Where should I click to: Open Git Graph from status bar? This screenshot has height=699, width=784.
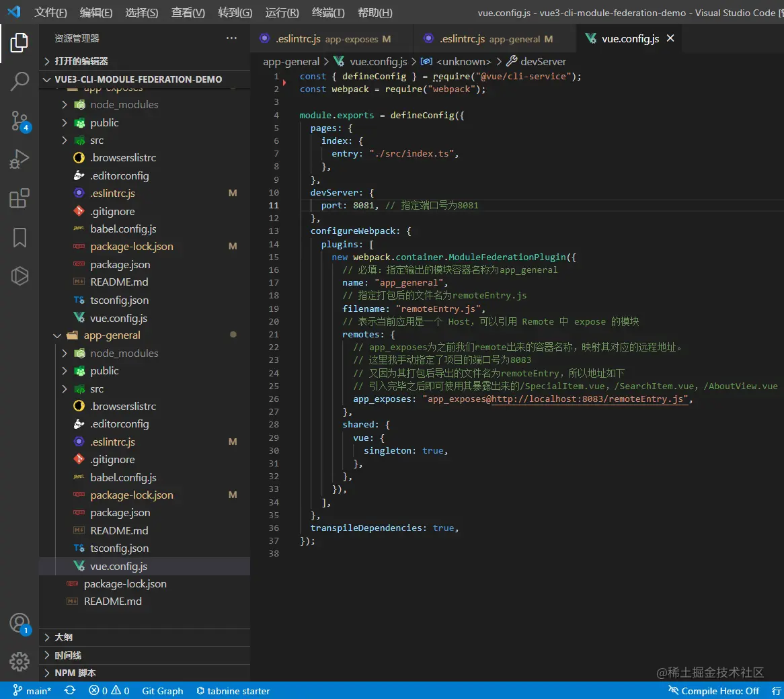click(163, 690)
